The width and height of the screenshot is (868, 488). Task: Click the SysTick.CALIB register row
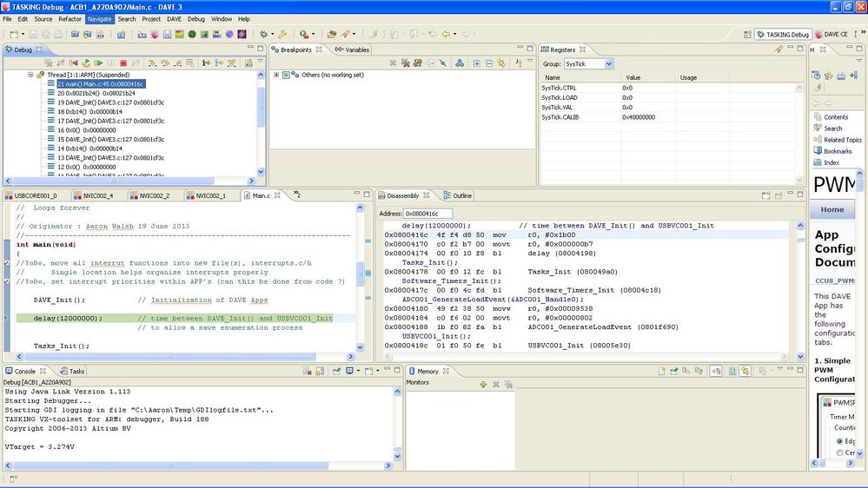[x=669, y=117]
